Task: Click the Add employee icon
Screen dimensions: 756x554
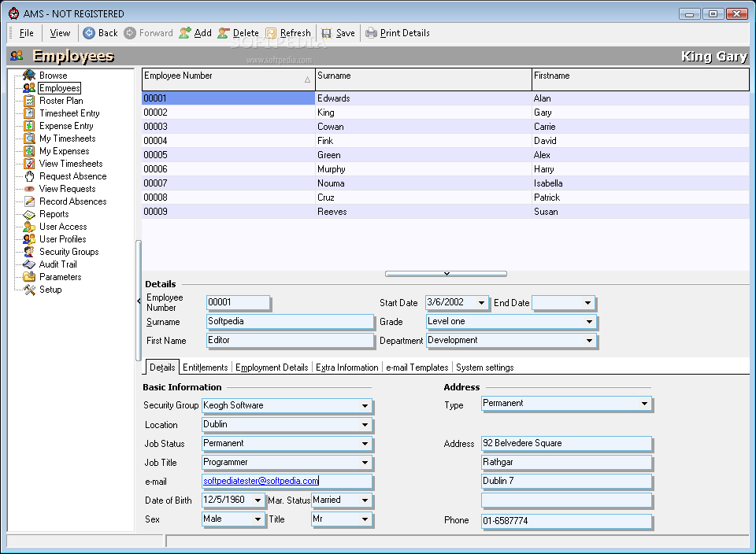Action: [184, 33]
